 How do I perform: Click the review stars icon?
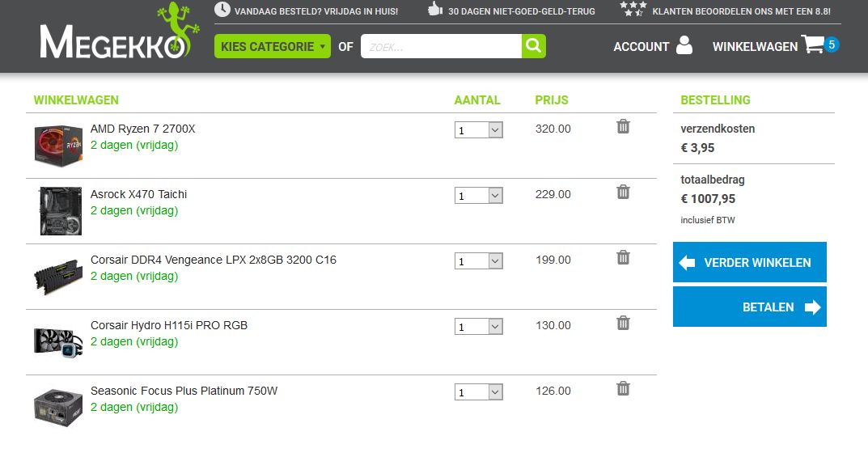(x=633, y=9)
